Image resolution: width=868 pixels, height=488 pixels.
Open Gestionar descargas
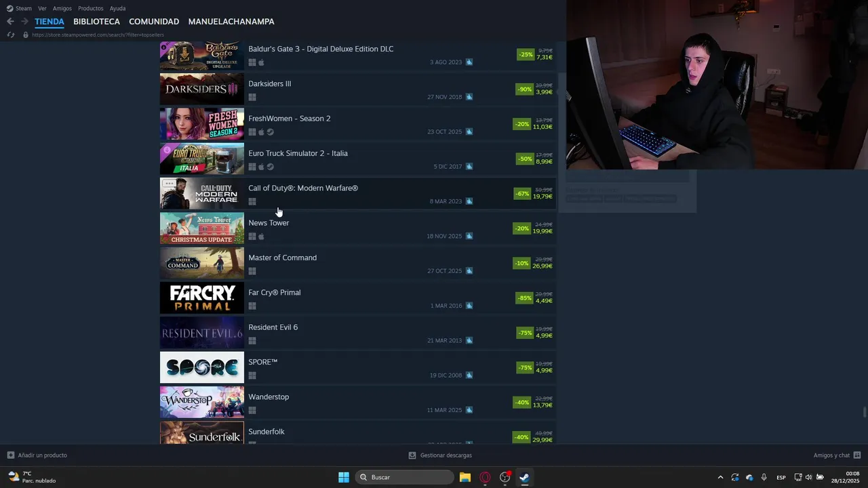440,455
